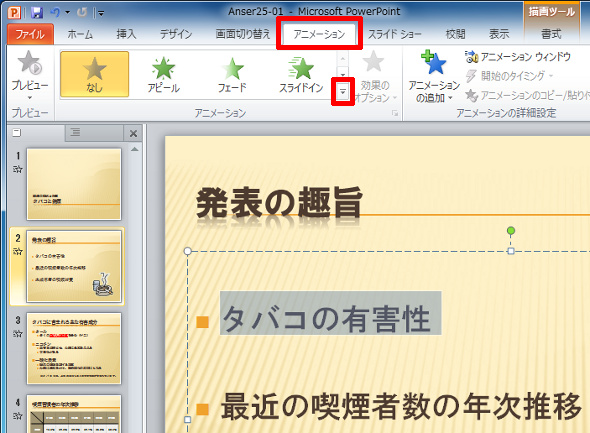The height and width of the screenshot is (433, 590).
Task: Open 効果のオプション dropdown
Action: pos(375,77)
